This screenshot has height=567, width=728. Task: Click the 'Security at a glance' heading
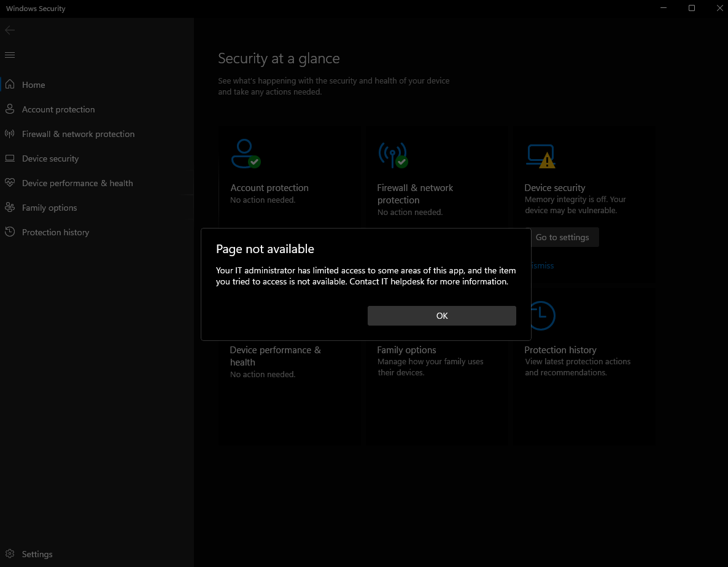[x=279, y=58]
